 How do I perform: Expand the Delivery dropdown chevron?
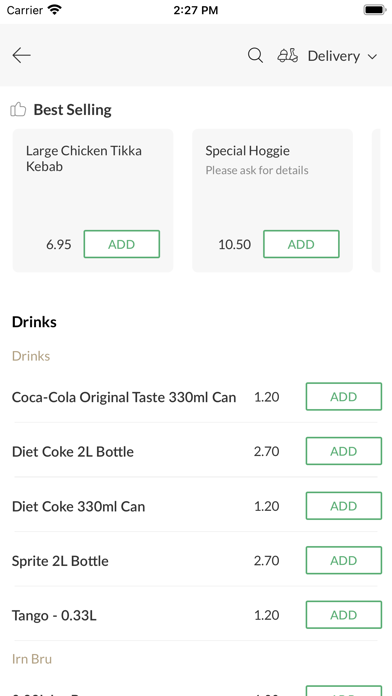(x=372, y=56)
